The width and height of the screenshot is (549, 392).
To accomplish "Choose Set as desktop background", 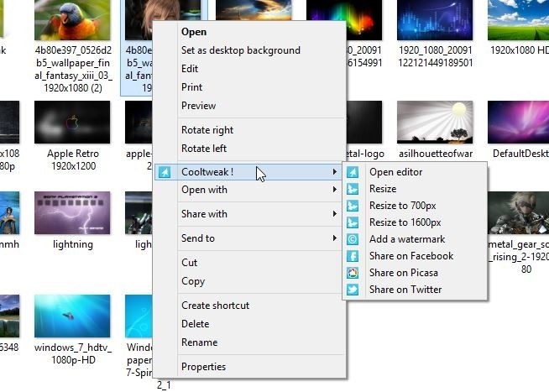I will pyautogui.click(x=240, y=50).
